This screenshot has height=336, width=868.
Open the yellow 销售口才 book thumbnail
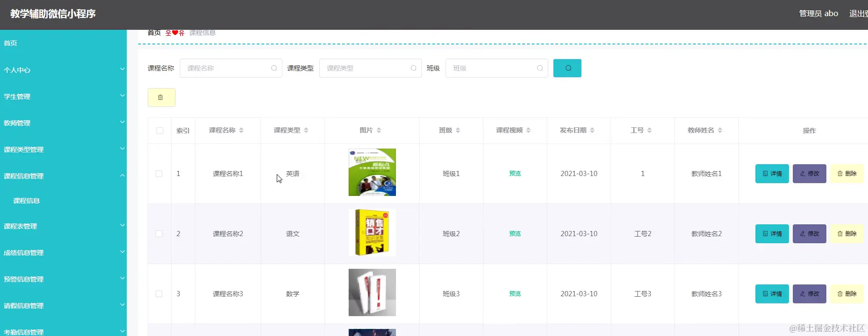coord(372,232)
